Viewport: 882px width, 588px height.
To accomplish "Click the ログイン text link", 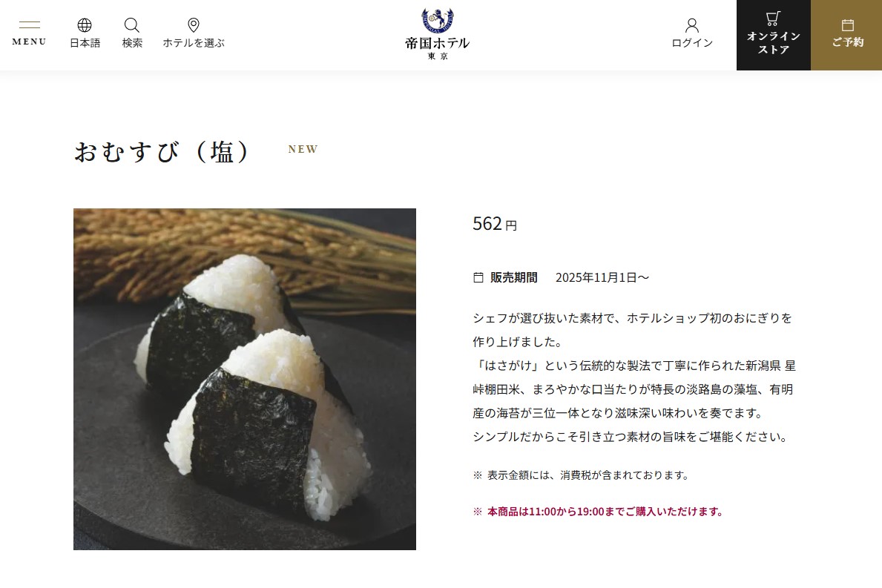I will (692, 43).
